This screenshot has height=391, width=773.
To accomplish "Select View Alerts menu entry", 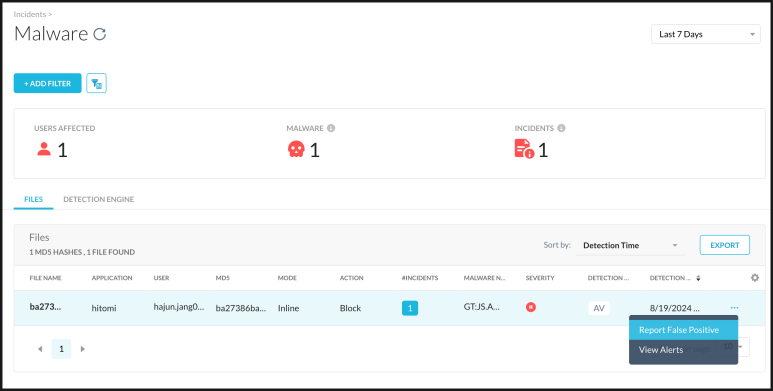I will tap(683, 350).
